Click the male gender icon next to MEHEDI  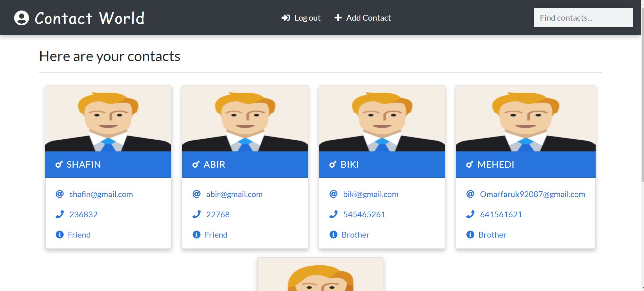pyautogui.click(x=470, y=165)
